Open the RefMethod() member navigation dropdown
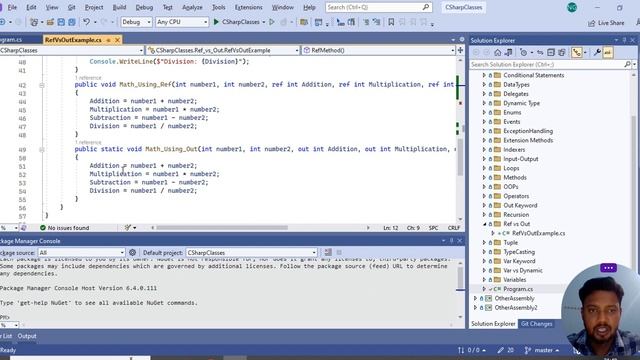 [x=378, y=50]
